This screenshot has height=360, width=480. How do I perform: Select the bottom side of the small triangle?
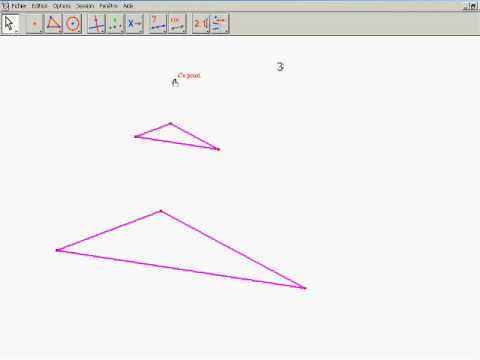pyautogui.click(x=177, y=143)
